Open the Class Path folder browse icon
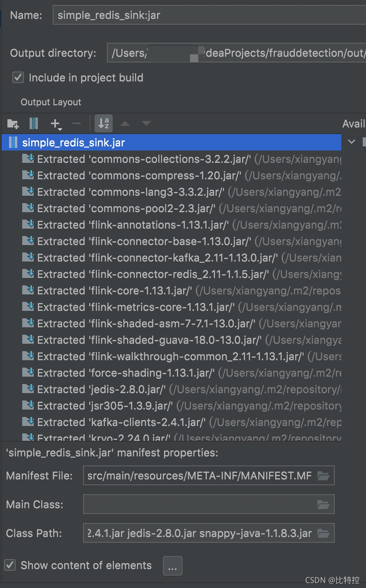This screenshot has height=588, width=366. 323,533
